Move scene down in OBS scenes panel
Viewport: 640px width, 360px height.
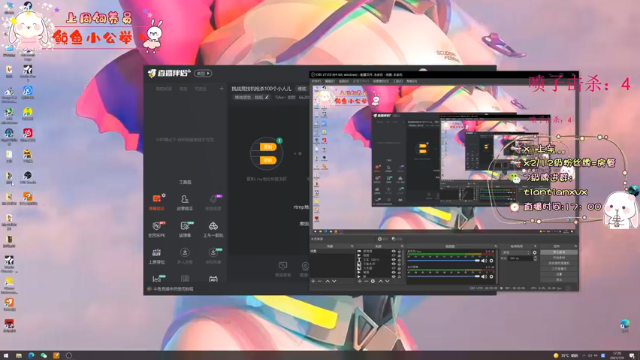tap(334, 281)
